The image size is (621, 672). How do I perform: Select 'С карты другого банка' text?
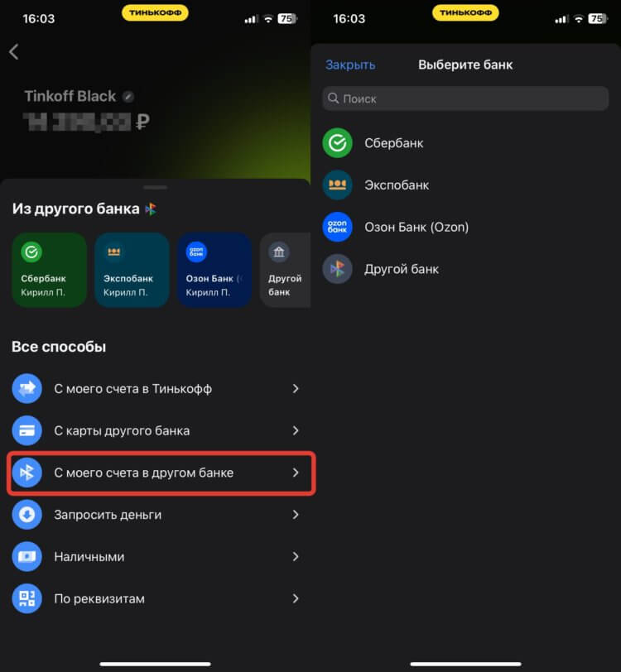[122, 431]
